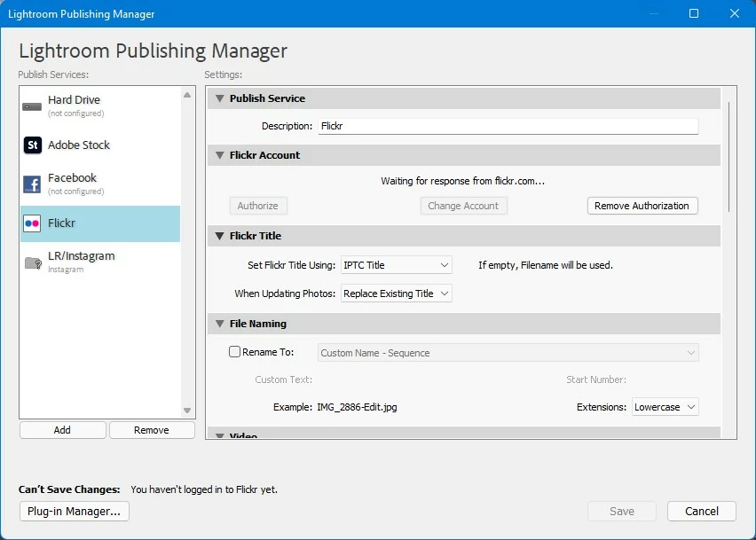The image size is (756, 540).
Task: Select the Hard Drive service label
Action: coord(74,99)
